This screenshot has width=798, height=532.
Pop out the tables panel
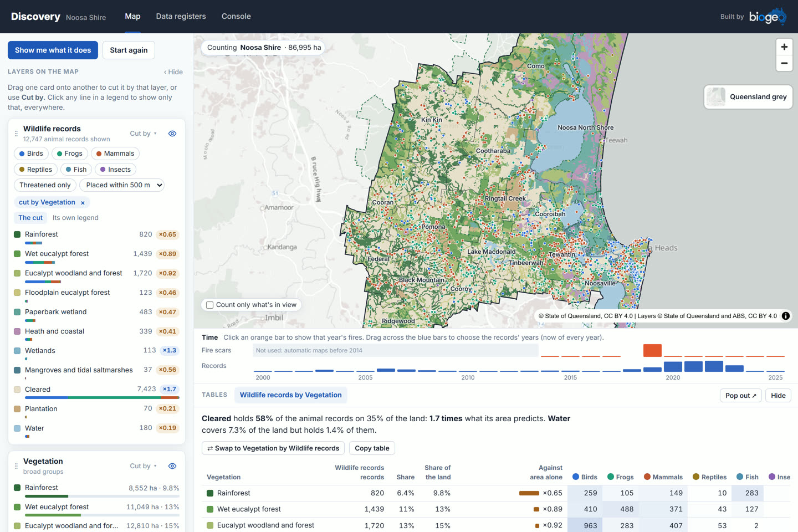point(740,396)
